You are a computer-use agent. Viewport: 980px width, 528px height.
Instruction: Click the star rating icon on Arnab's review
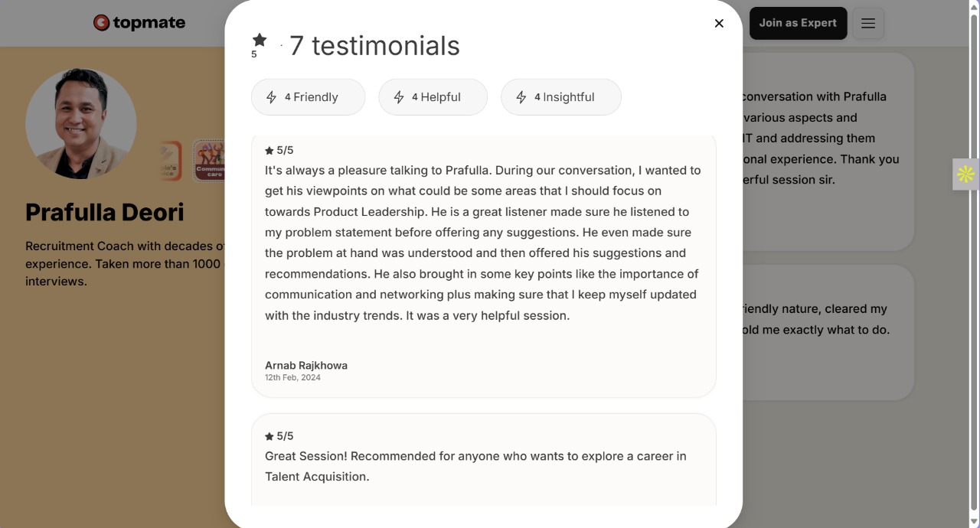[269, 150]
